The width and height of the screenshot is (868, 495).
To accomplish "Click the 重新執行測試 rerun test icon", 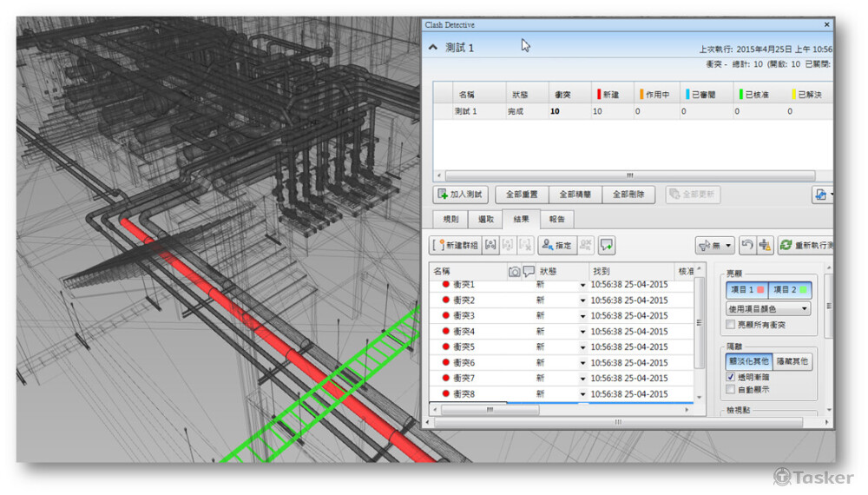I will tap(786, 246).
